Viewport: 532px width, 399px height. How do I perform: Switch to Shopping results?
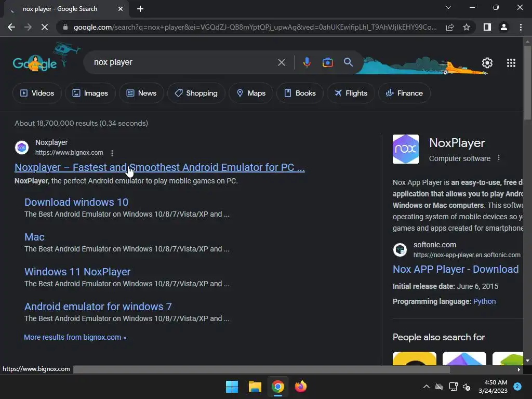click(x=196, y=93)
